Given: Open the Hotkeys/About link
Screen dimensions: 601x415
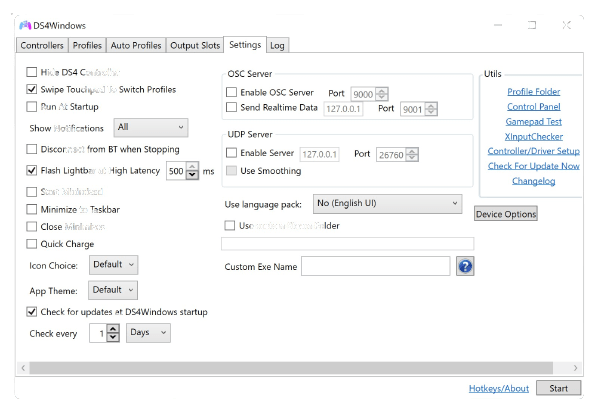Looking at the screenshot, I should (x=499, y=389).
